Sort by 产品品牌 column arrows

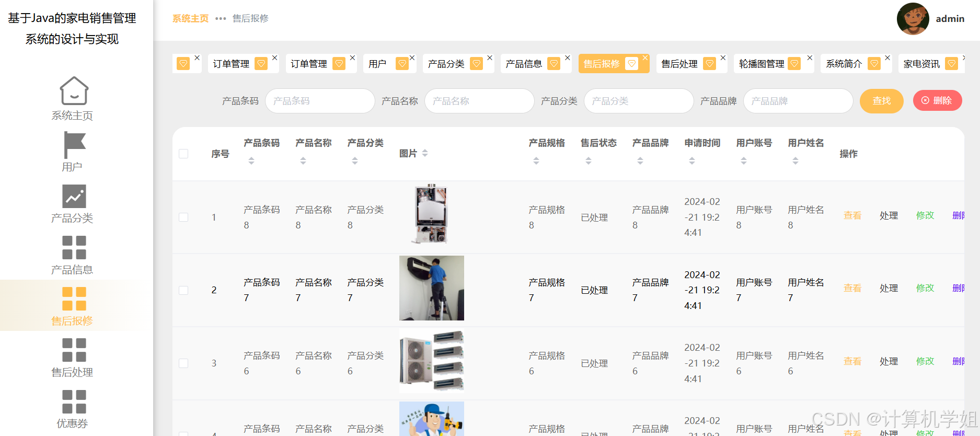[640, 161]
